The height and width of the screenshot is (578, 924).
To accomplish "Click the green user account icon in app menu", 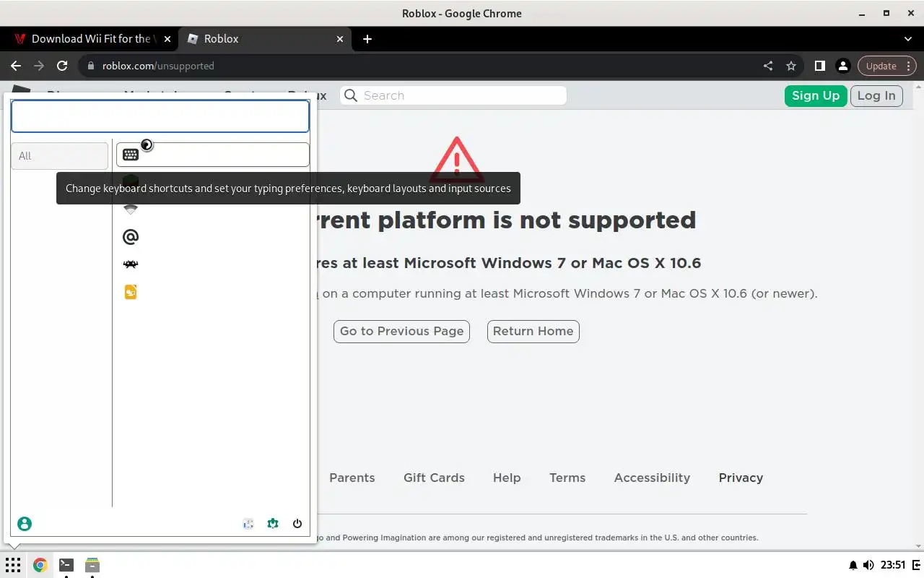I will (x=25, y=524).
